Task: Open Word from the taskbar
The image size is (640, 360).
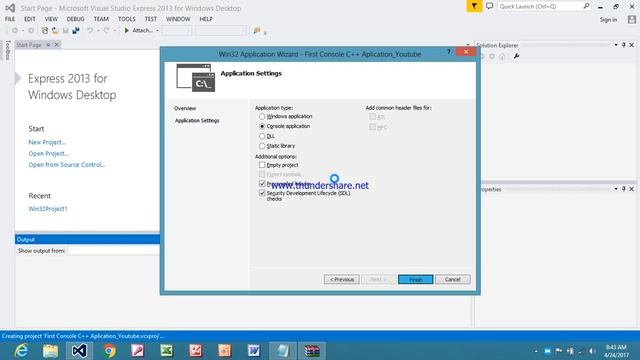Action: point(253,351)
